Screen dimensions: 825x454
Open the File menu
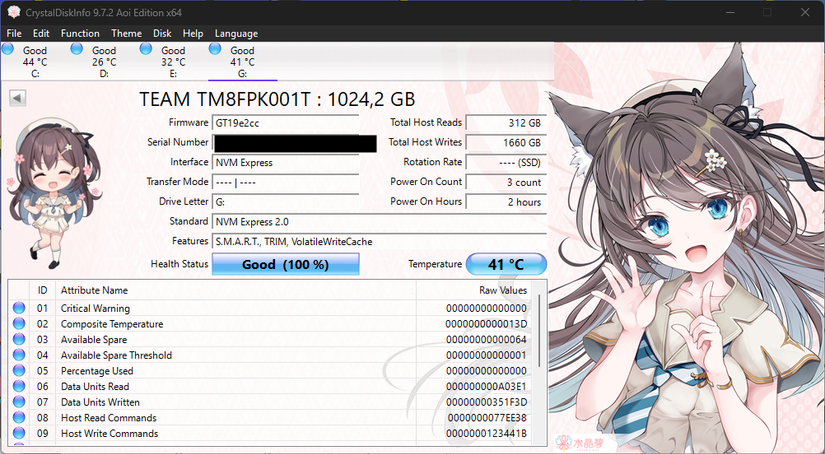click(x=14, y=33)
